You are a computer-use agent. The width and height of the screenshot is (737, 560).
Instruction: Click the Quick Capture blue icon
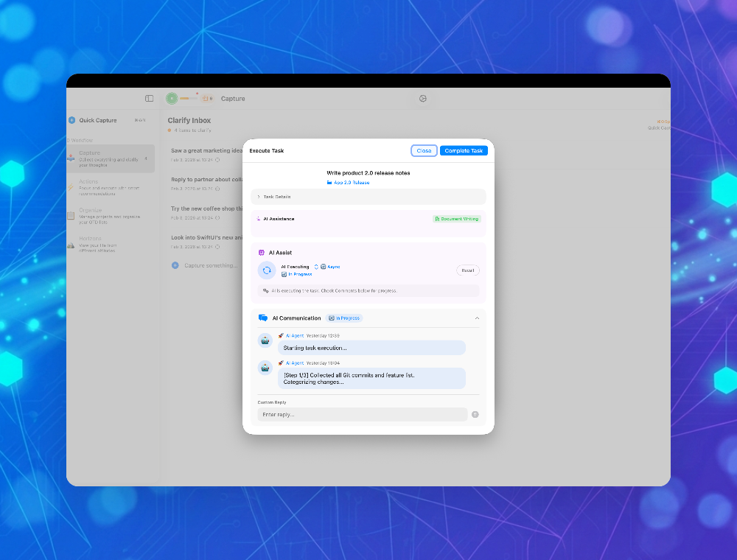tap(71, 120)
